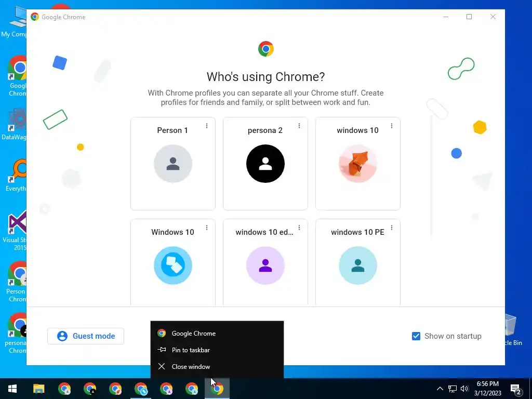Select Google Chrome in the jump list

coord(217,333)
